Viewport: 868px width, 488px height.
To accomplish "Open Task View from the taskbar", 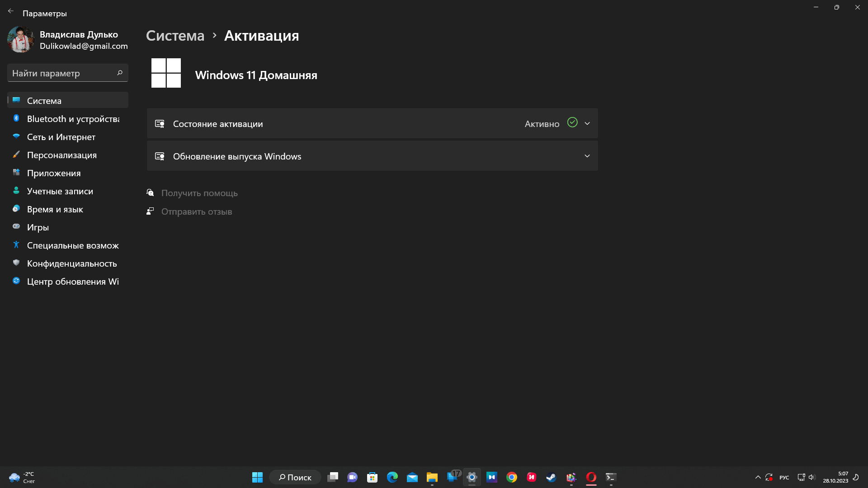I will tap(333, 477).
